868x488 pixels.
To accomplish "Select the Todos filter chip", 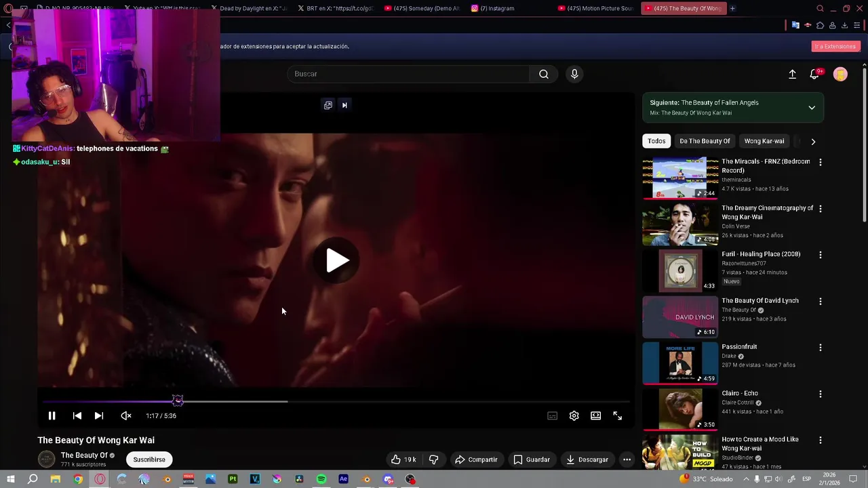I will pos(656,141).
